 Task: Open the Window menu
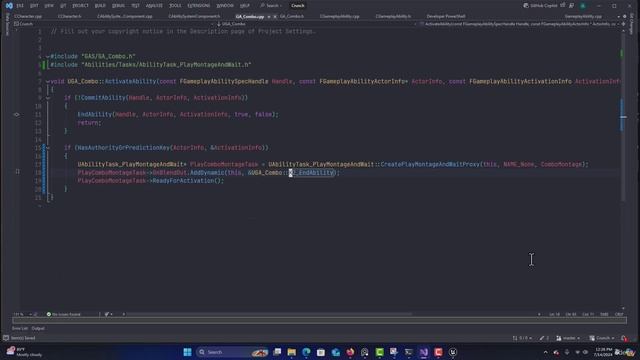click(x=225, y=6)
